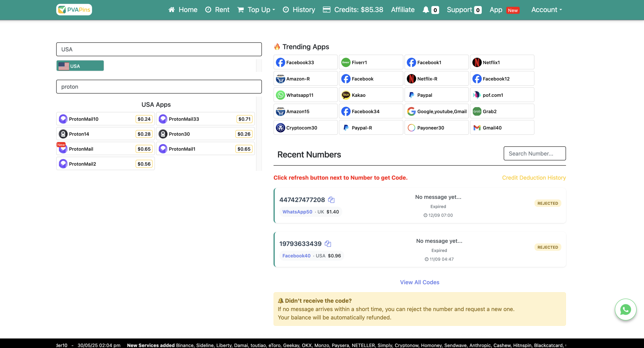The image size is (644, 348).
Task: Choose ProtonMail2 app for $0.56
Action: point(105,164)
